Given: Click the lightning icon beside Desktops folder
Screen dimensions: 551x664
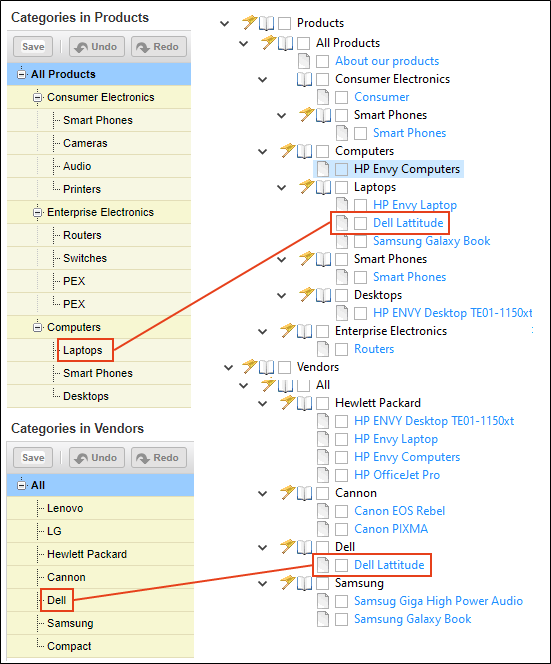Looking at the screenshot, I should [307, 295].
